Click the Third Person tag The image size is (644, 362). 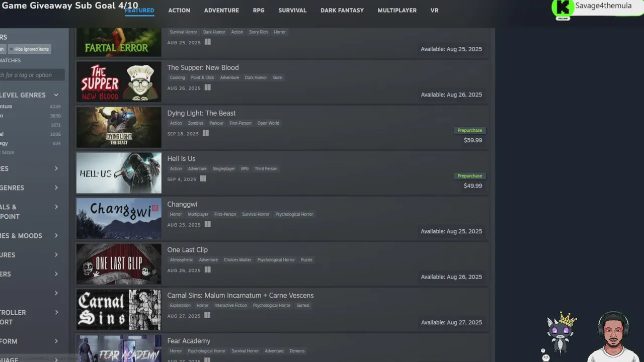(266, 169)
